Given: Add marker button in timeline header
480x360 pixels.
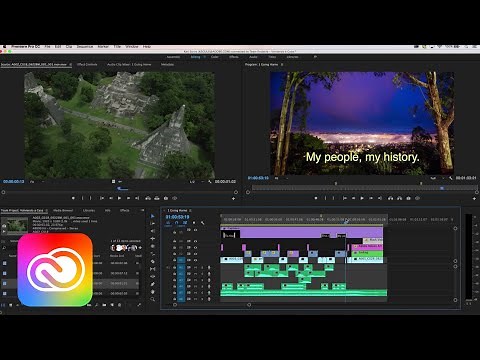Looking at the screenshot, I should point(194,223).
